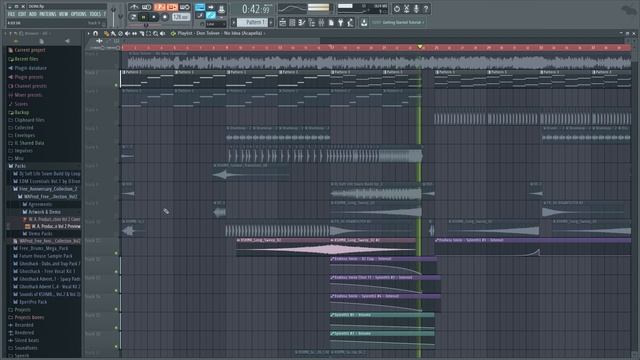Open the playlist view from toolbar
The image size is (640, 360).
coord(283,22)
